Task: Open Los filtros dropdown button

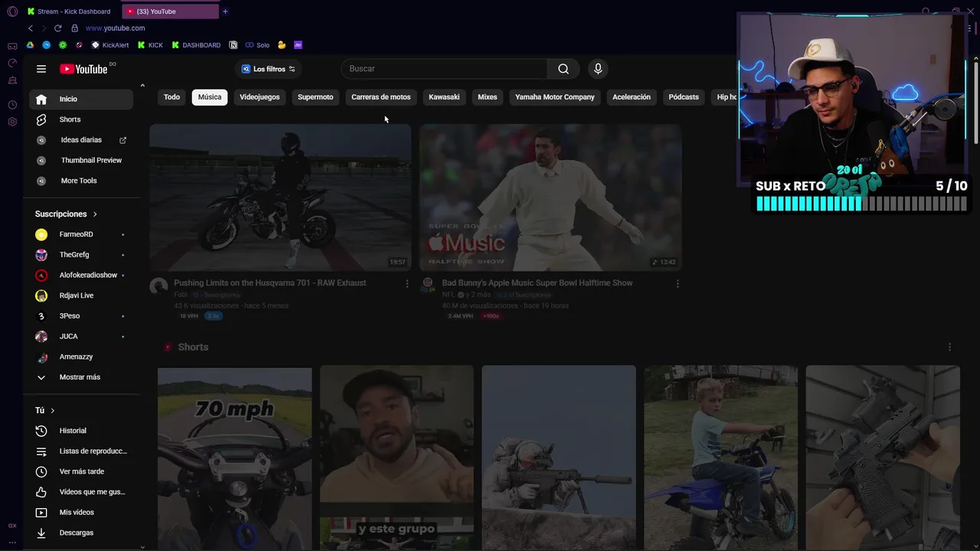Action: pyautogui.click(x=268, y=69)
